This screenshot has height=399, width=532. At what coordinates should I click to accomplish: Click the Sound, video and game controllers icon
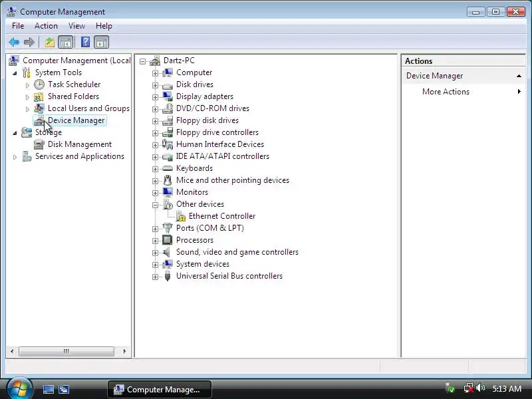(167, 252)
